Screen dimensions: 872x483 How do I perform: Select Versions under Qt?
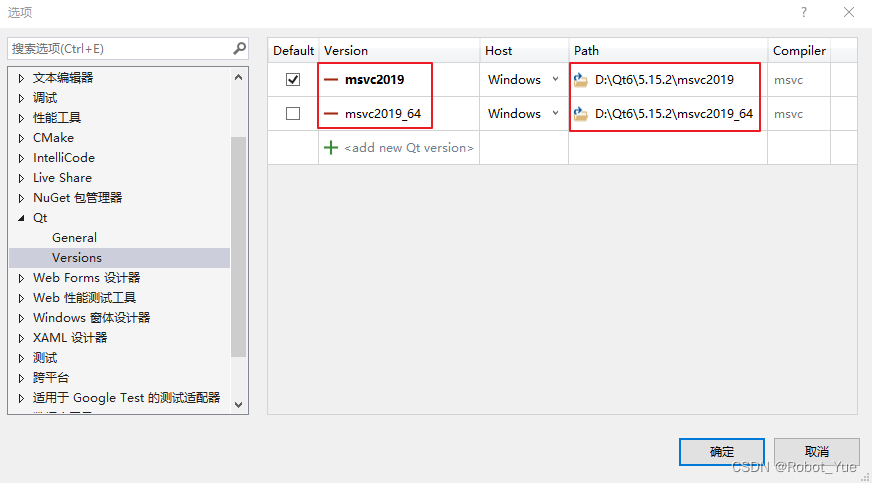point(77,257)
